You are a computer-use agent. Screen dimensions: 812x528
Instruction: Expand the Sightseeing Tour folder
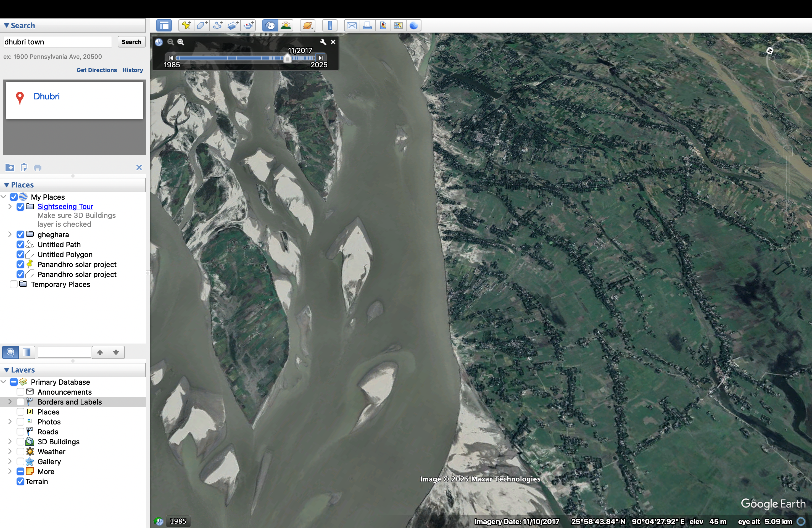click(x=10, y=207)
